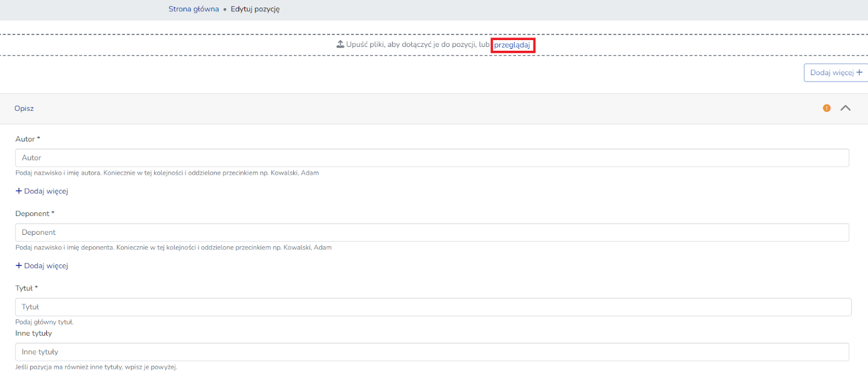The image size is (868, 372).
Task: Focus the Tytuł input field
Action: tap(433, 307)
